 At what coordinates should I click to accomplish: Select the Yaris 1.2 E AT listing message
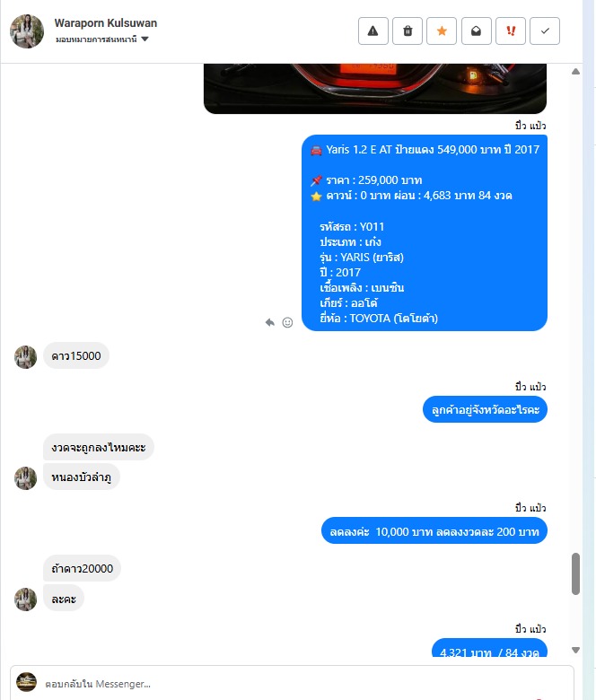pyautogui.click(x=425, y=233)
